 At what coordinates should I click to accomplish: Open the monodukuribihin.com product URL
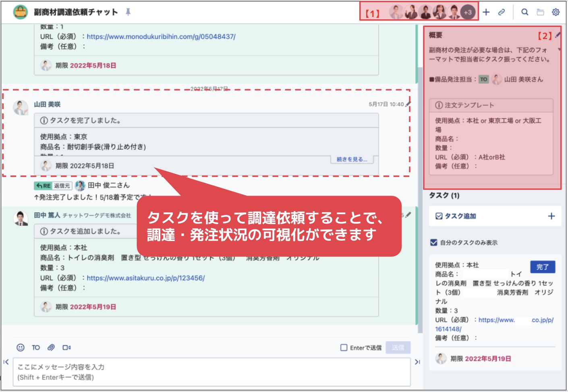[x=161, y=36]
